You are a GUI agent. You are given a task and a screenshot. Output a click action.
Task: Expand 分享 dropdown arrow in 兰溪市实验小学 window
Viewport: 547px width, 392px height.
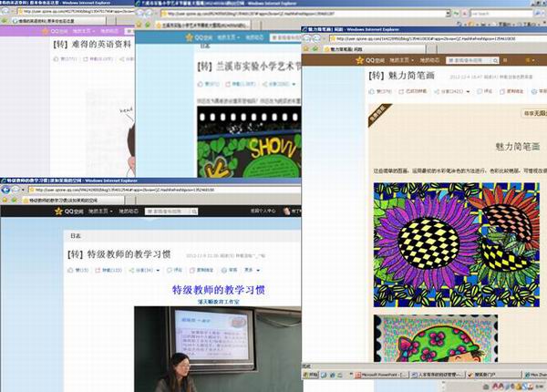[x=294, y=85]
